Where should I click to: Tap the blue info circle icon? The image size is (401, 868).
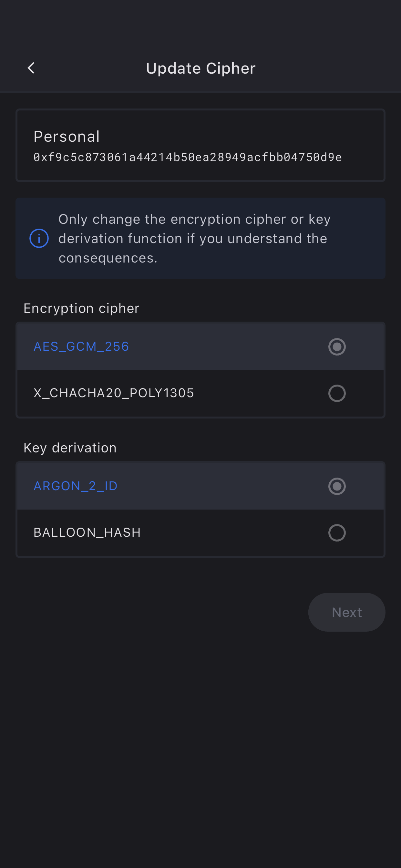39,238
